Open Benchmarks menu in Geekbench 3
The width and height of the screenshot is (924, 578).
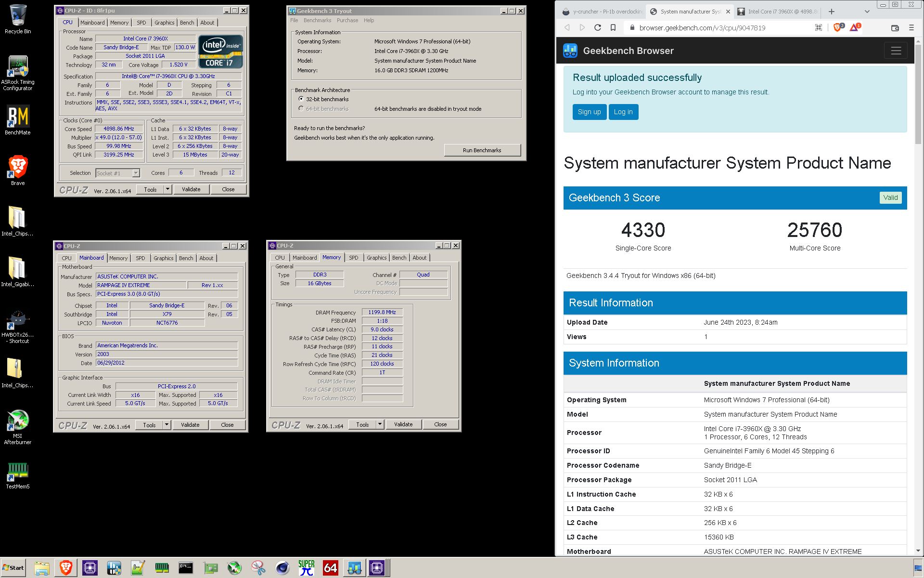(x=317, y=20)
